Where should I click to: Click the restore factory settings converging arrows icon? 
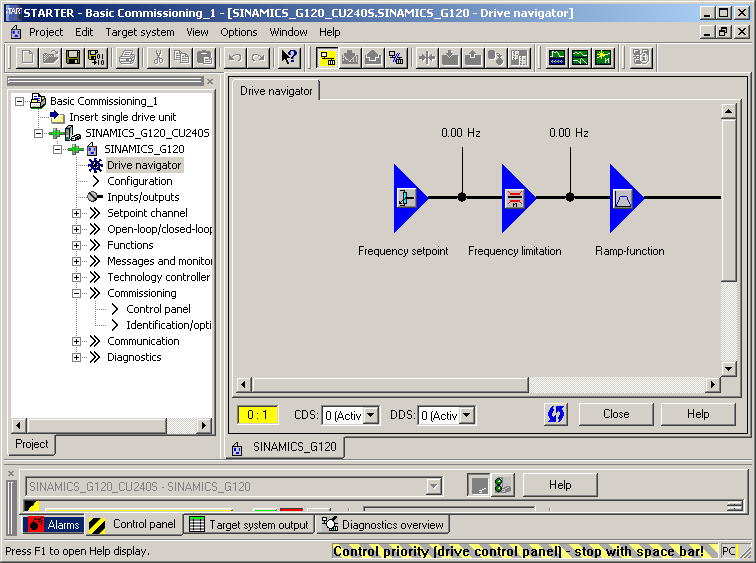(427, 58)
